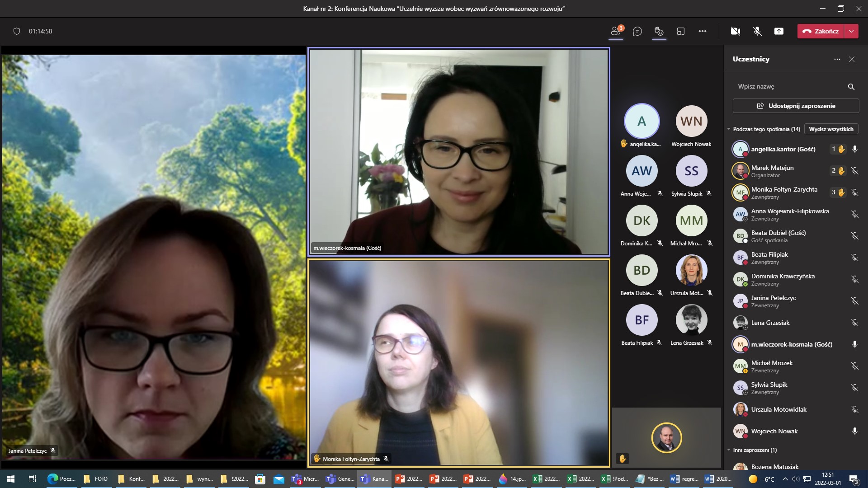Mute angelika.kantor's active microphone

854,149
